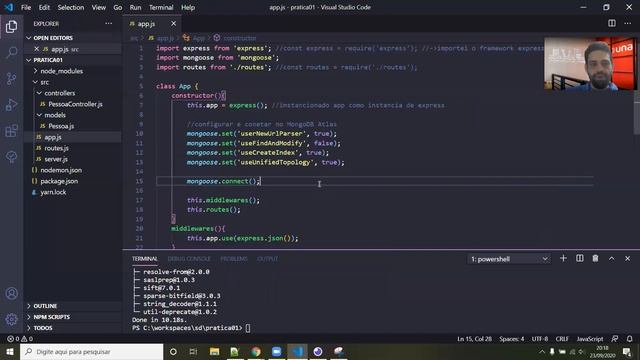
Task: Open Chrome from the taskbar
Action: click(x=256, y=351)
